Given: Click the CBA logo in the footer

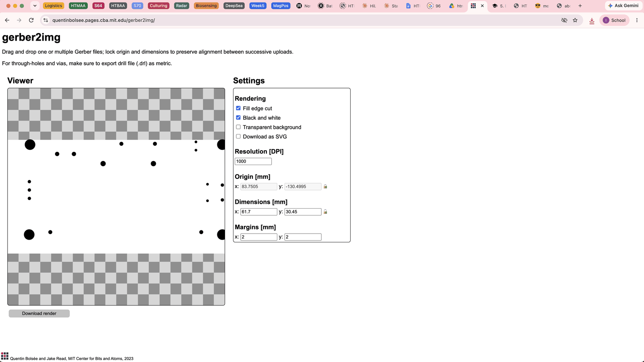Looking at the screenshot, I should coord(5,356).
